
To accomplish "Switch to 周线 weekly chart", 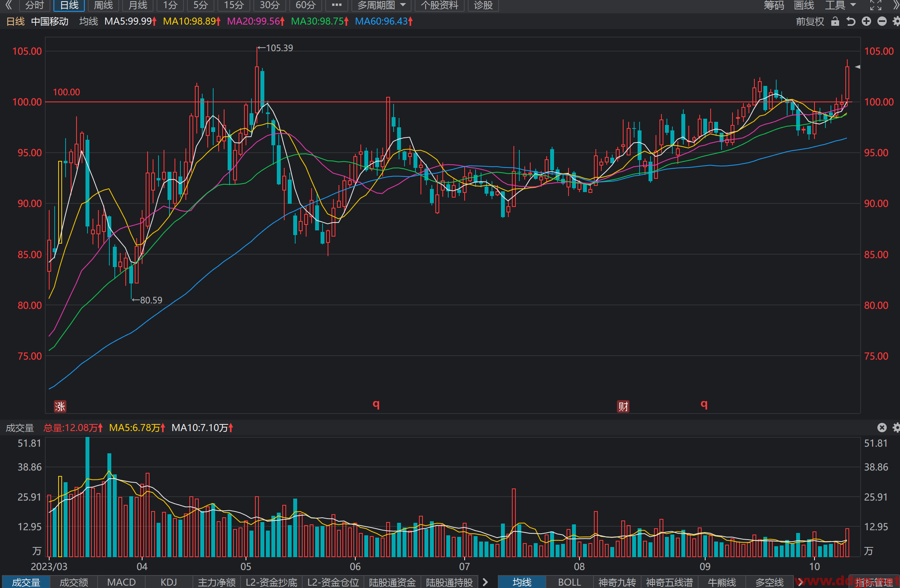I will (103, 5).
